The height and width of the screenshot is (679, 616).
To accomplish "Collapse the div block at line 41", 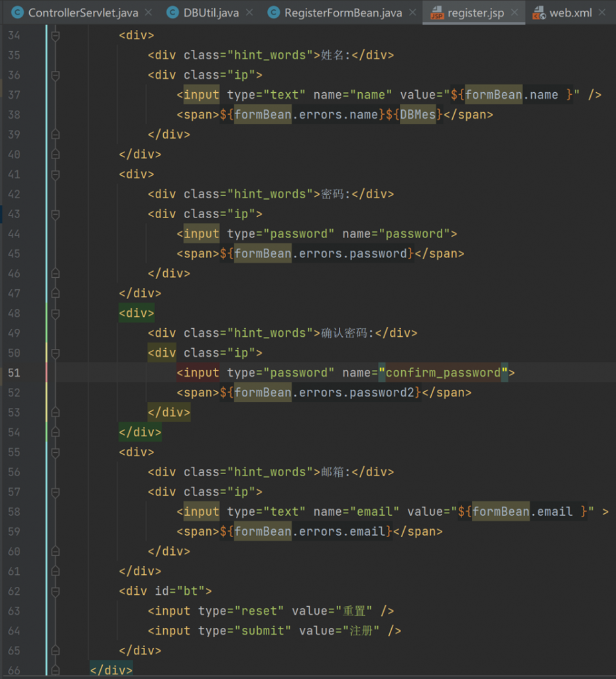I will (56, 174).
